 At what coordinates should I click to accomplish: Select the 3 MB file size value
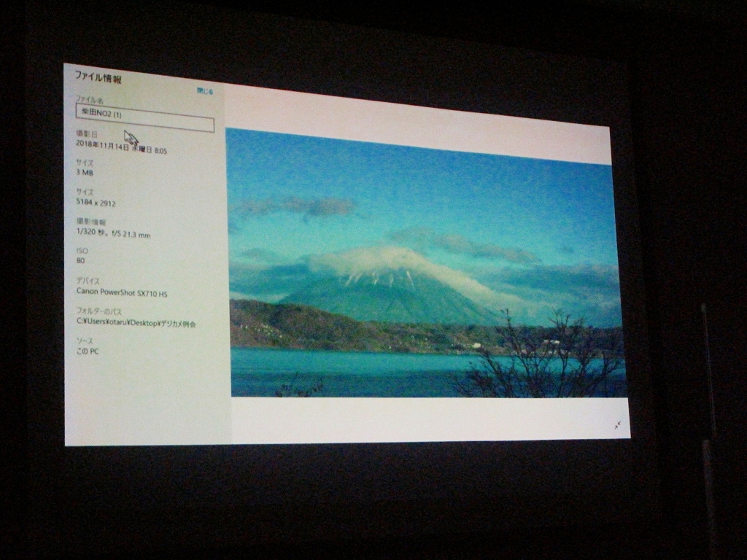tap(85, 173)
